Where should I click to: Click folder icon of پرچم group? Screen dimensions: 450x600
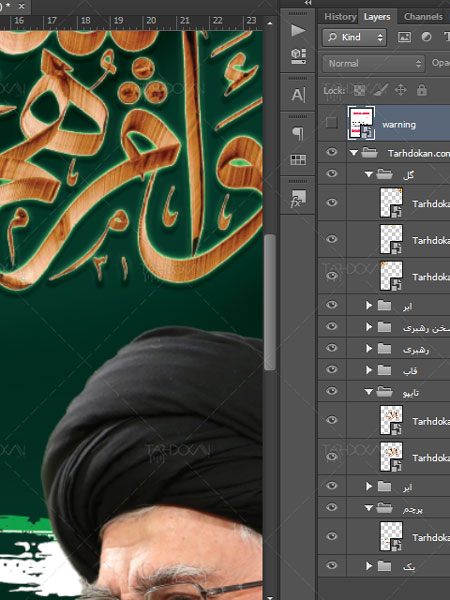point(385,508)
